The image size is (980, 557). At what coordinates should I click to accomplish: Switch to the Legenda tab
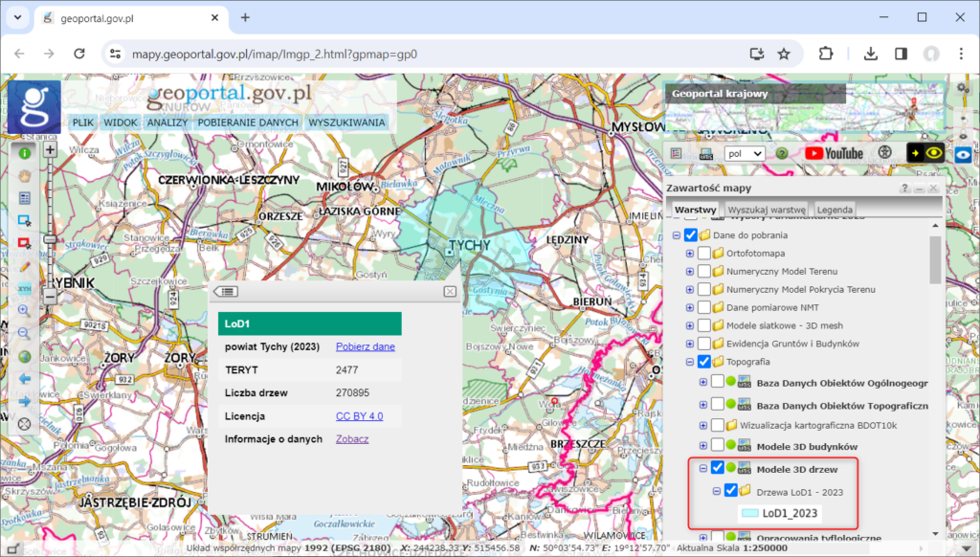pos(835,210)
